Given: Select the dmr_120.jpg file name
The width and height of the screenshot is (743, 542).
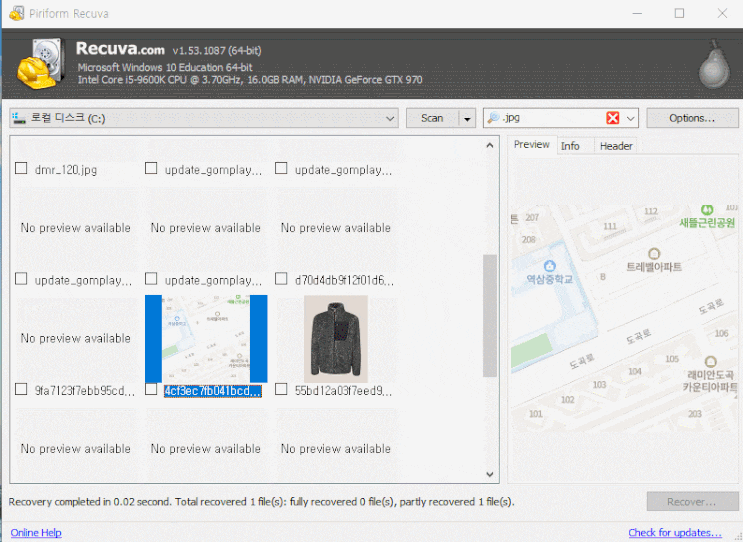Looking at the screenshot, I should click(x=66, y=170).
